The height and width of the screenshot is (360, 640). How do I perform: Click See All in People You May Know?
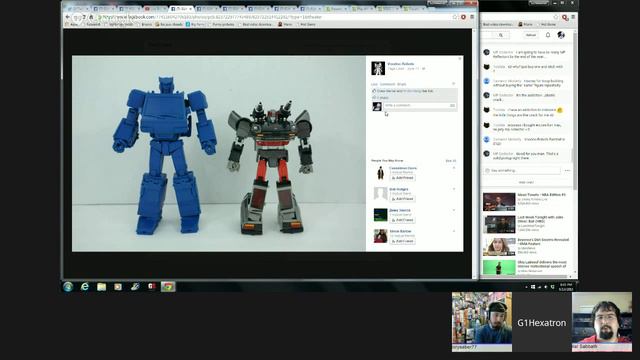click(451, 161)
